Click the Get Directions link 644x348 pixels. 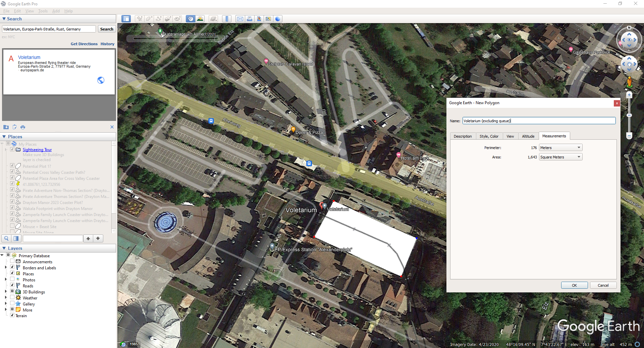tap(84, 44)
